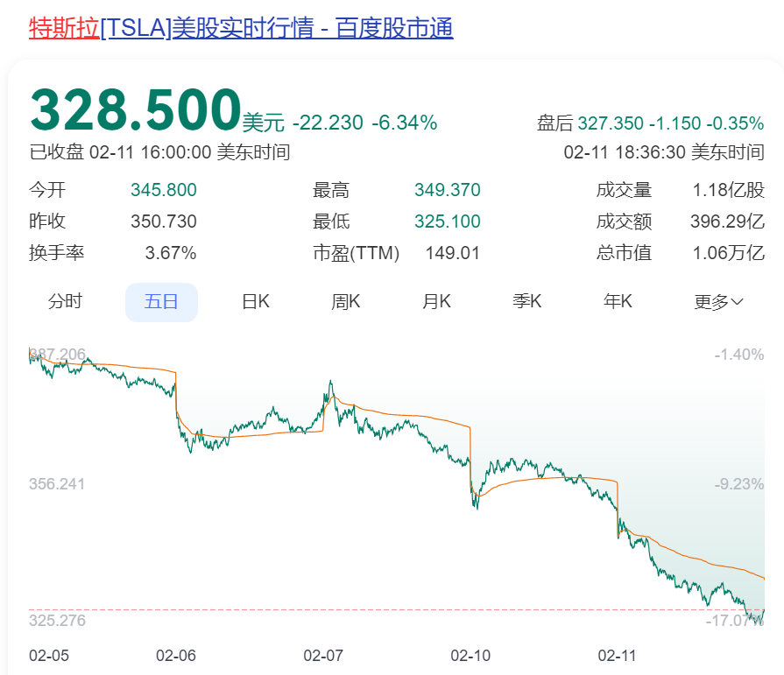This screenshot has width=784, height=675.
Task: Click the 今开 value 345.800
Action: coord(163,190)
